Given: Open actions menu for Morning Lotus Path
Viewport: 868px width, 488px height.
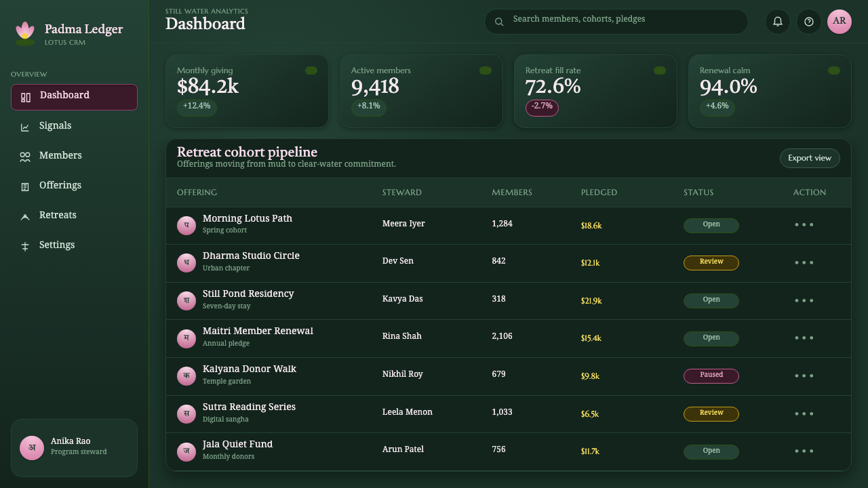Looking at the screenshot, I should pos(804,224).
